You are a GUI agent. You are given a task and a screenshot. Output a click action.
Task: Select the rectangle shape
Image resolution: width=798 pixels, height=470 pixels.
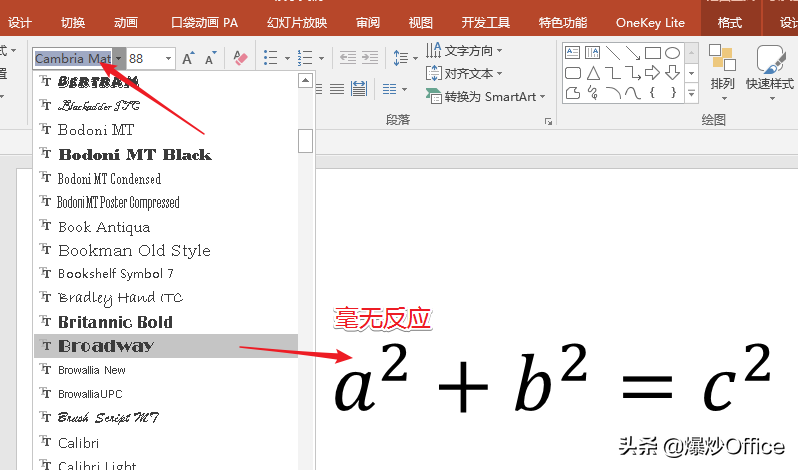(x=652, y=53)
